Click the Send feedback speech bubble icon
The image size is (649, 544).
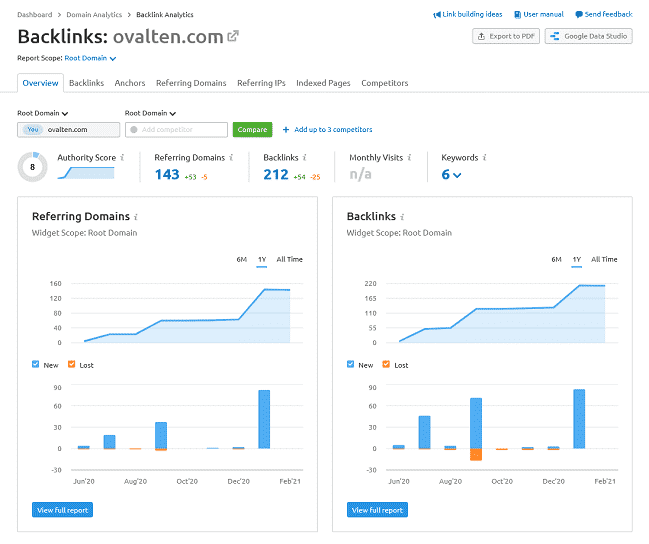(579, 14)
